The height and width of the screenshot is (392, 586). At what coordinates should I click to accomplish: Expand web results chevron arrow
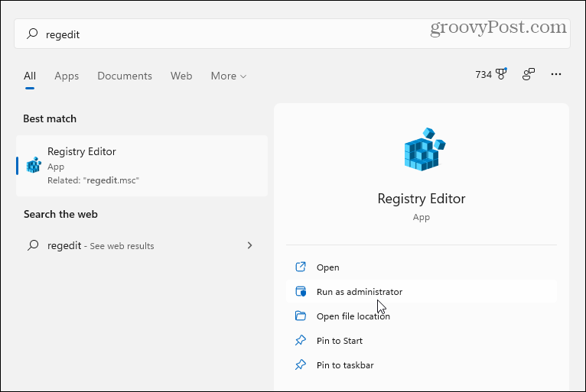click(x=249, y=245)
